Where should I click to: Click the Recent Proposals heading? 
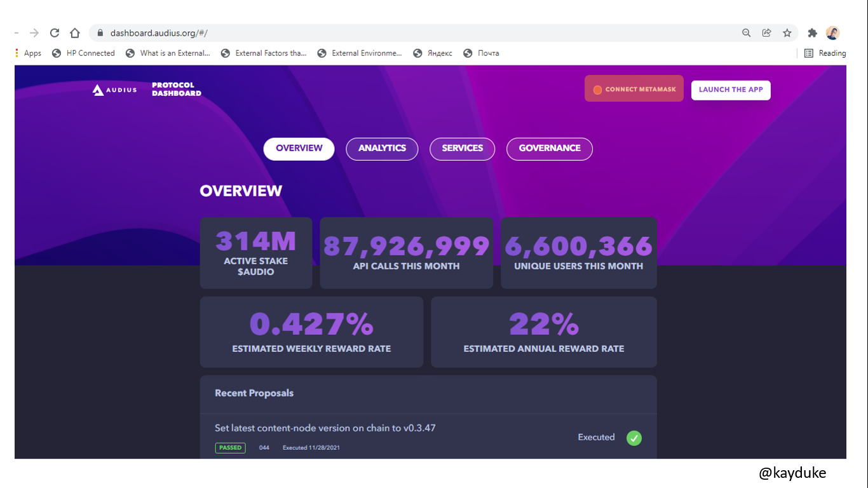point(254,393)
